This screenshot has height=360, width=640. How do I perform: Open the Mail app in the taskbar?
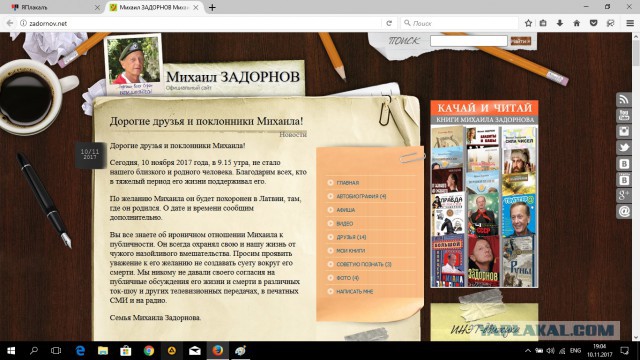point(195,351)
